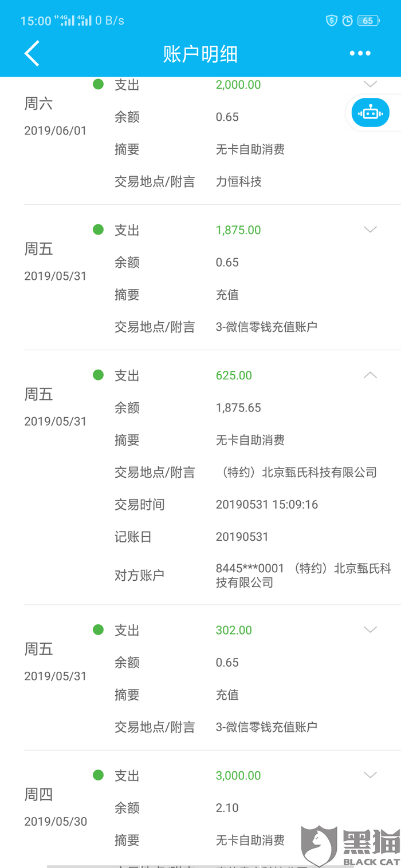
Task: Expand the 302.00 transaction details
Action: point(371,630)
